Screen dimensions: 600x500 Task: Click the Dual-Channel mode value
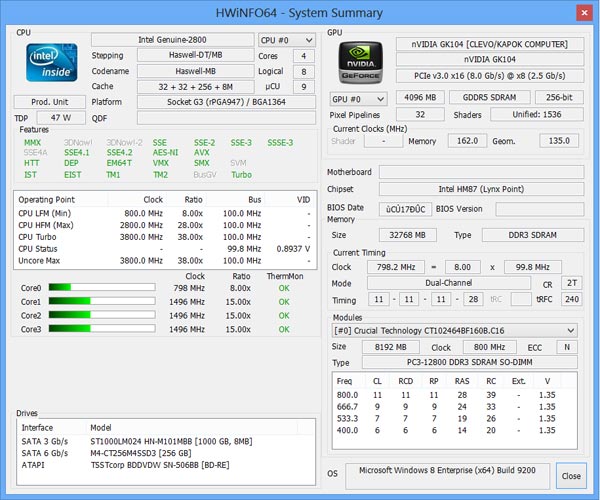[x=449, y=283]
